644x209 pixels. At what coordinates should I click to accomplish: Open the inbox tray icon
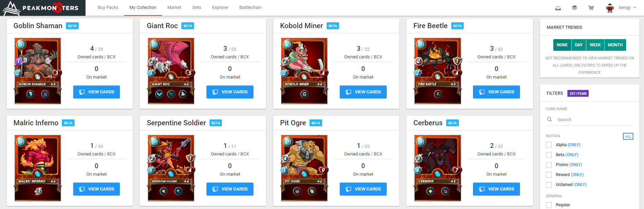tap(558, 8)
